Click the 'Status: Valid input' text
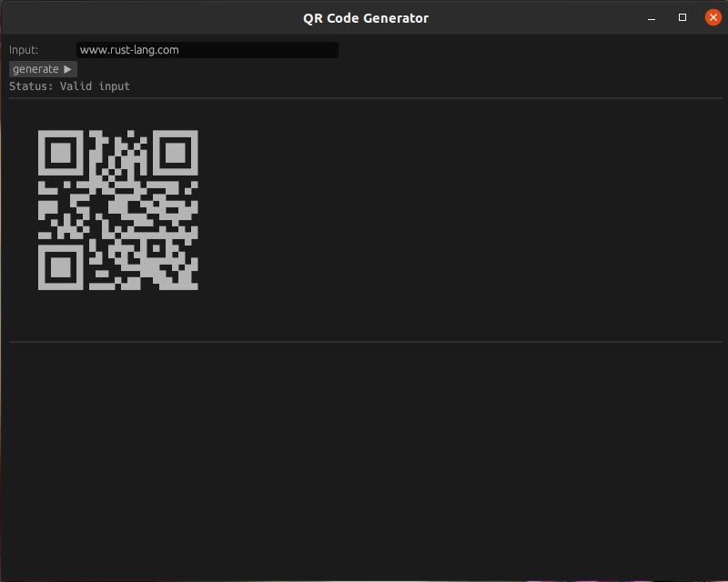The width and height of the screenshot is (728, 582). pos(69,86)
